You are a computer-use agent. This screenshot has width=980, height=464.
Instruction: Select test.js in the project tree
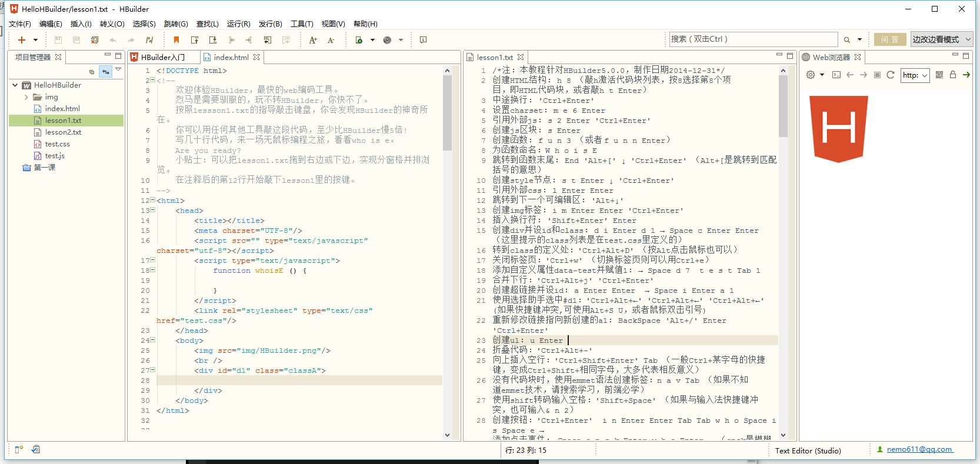(x=55, y=156)
